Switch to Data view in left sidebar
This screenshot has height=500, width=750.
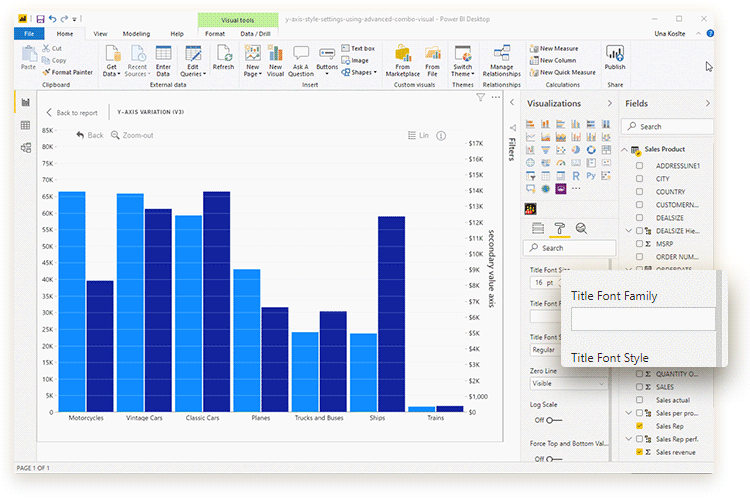coord(26,125)
